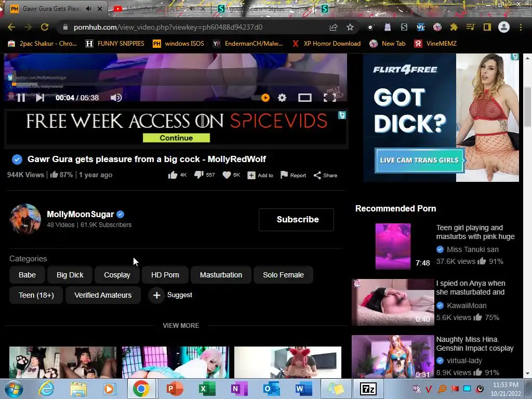Open Outlook from the taskbar
Viewport: 532px width, 399px height.
[x=271, y=389]
